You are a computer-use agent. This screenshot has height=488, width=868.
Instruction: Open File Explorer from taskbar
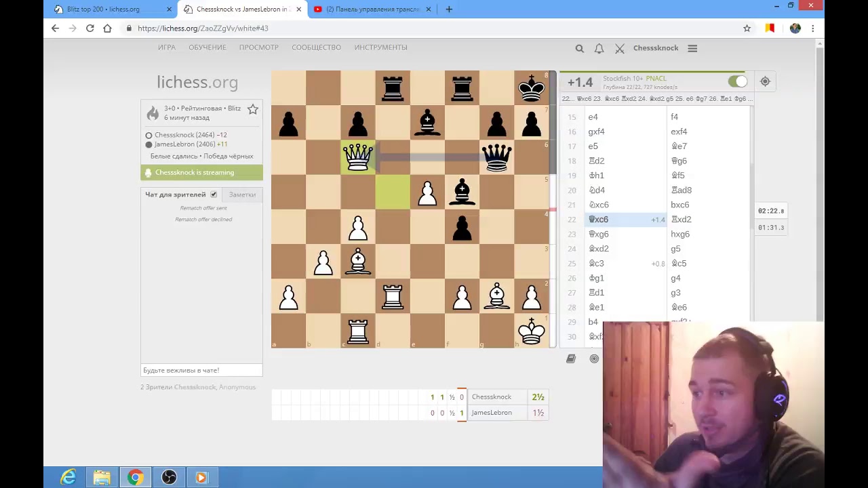click(102, 478)
